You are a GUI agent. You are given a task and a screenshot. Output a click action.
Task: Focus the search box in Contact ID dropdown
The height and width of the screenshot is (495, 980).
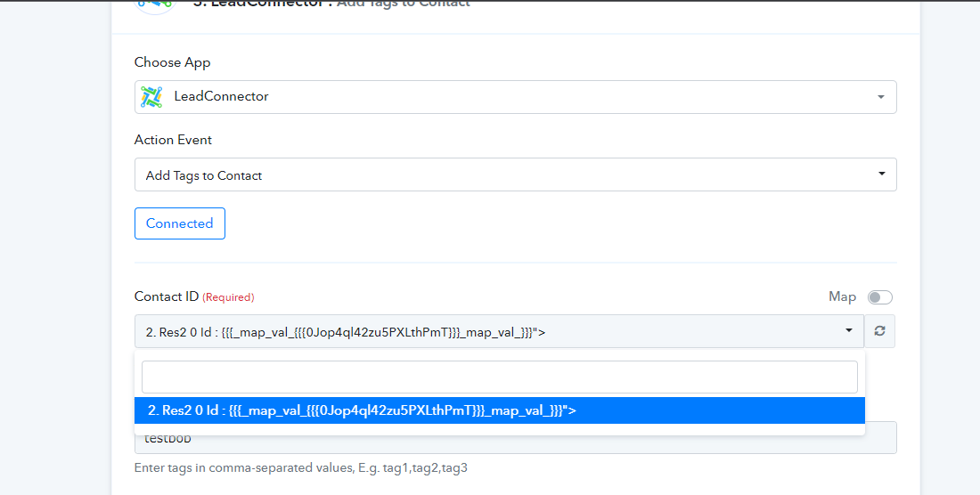click(500, 377)
